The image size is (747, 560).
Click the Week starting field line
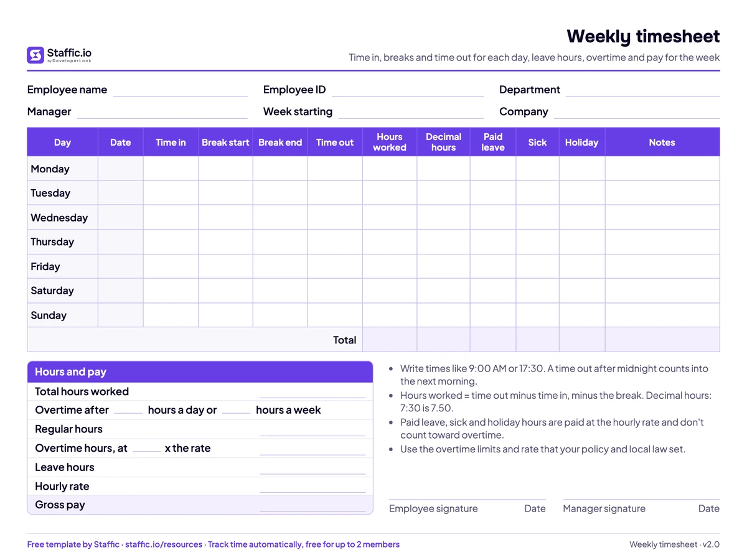point(411,113)
